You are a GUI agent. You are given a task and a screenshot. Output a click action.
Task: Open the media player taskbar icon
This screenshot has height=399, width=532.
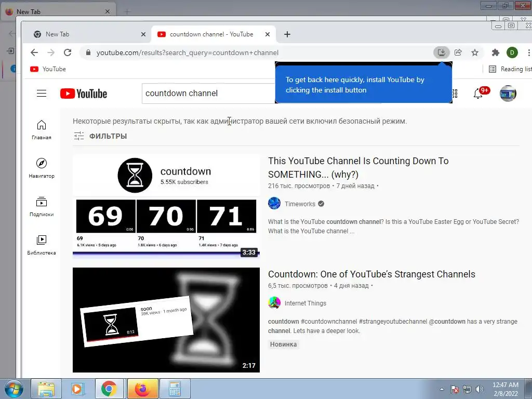tap(77, 389)
